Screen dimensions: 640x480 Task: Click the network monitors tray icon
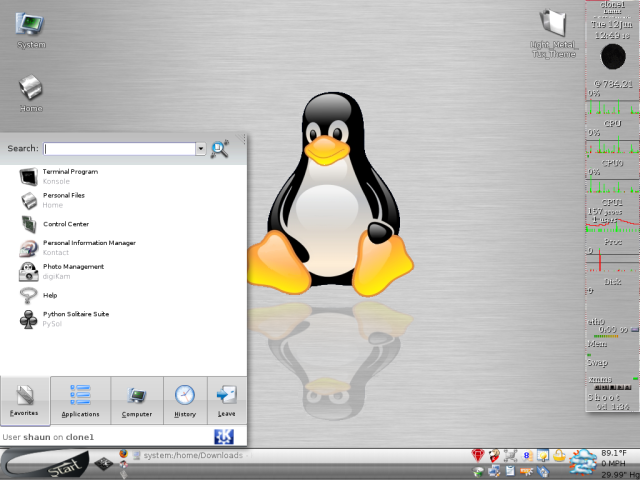494,471
